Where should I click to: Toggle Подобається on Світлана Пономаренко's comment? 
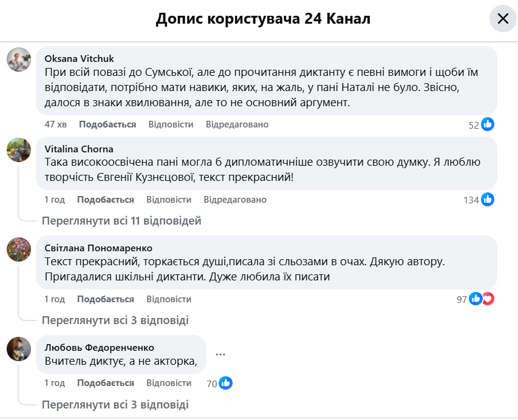click(106, 299)
